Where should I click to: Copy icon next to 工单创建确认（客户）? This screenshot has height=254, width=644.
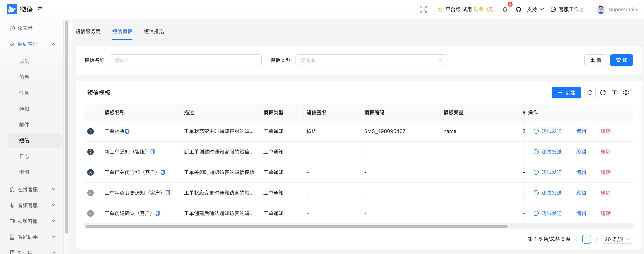click(x=158, y=213)
